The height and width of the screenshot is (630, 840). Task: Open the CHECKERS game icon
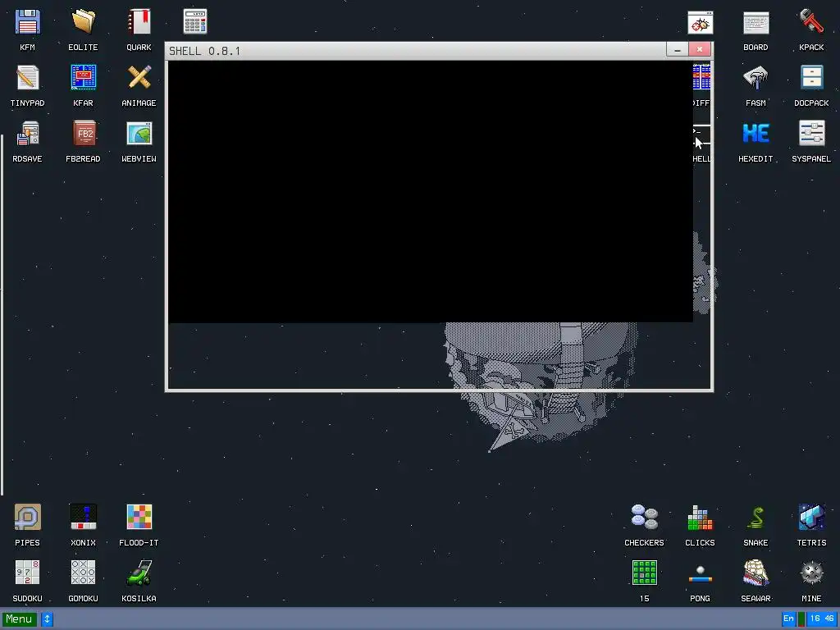(x=645, y=518)
